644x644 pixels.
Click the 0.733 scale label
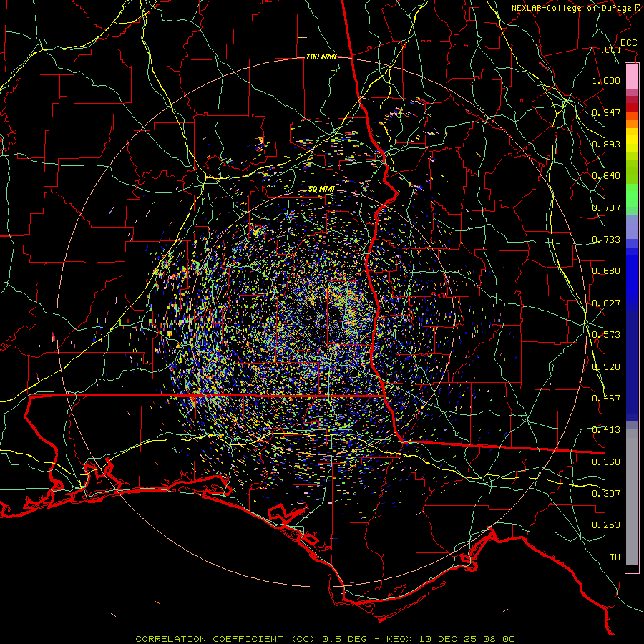click(606, 240)
